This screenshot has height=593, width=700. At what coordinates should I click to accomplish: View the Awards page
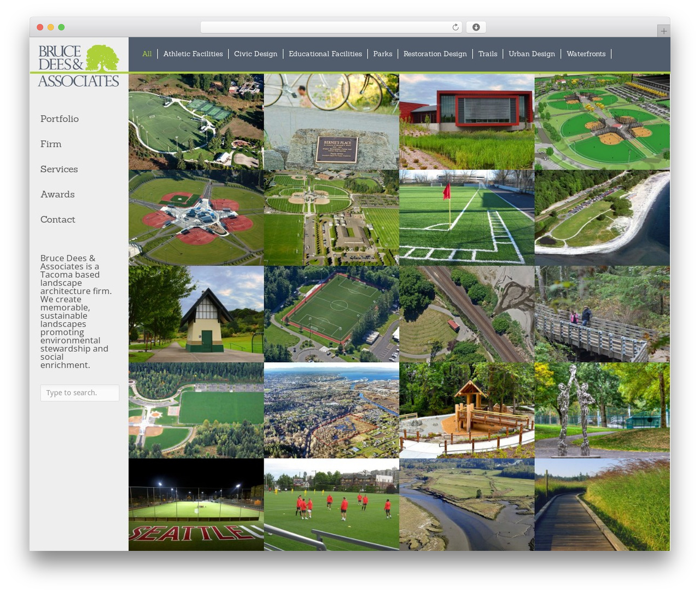[x=57, y=194]
